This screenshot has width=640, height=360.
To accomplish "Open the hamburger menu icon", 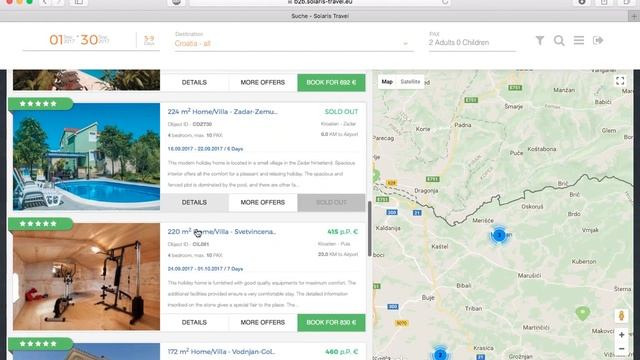I will coord(579,40).
